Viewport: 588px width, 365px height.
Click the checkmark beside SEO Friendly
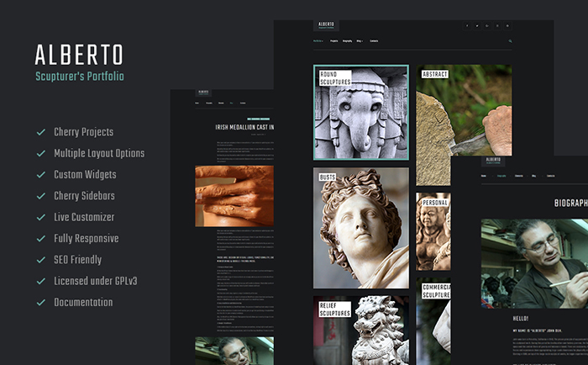[x=41, y=260]
